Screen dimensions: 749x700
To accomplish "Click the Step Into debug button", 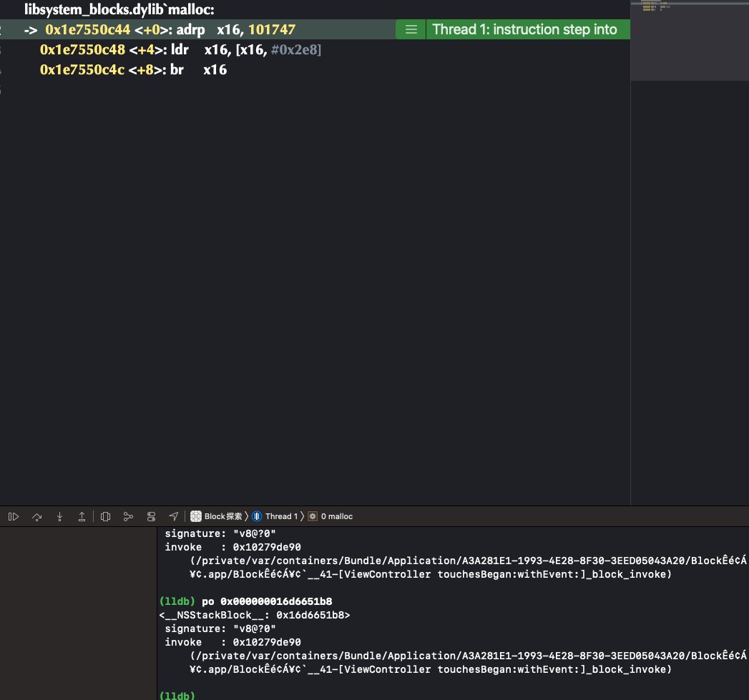I will [x=59, y=516].
